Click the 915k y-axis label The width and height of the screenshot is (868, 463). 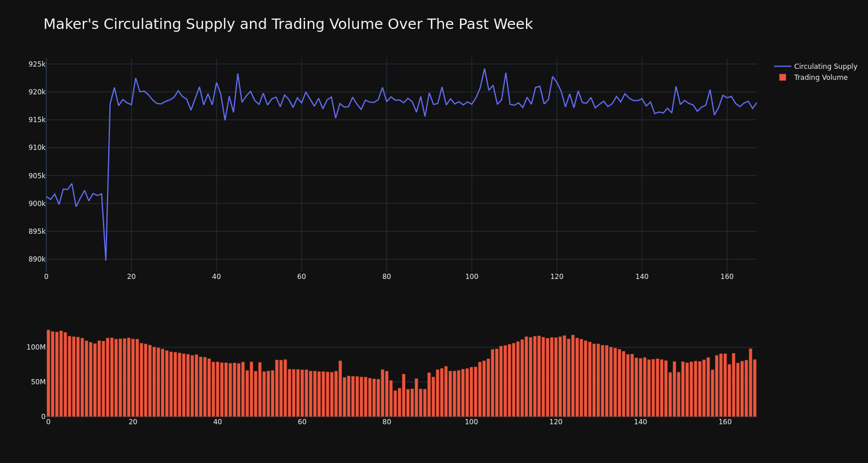click(36, 120)
